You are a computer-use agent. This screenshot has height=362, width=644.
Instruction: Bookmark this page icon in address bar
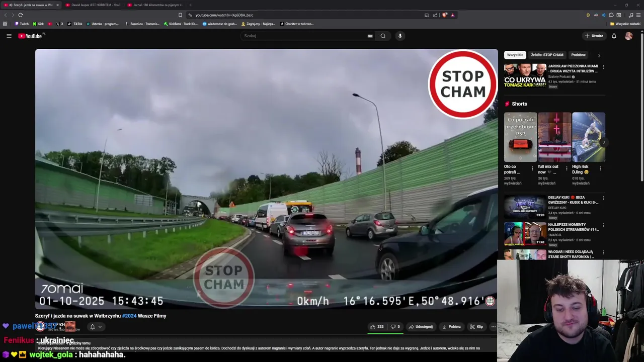click(x=180, y=15)
